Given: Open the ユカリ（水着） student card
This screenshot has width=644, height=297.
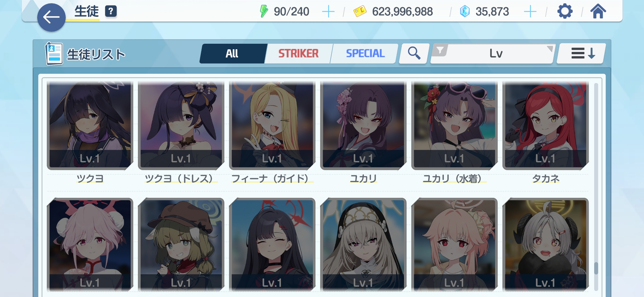Looking at the screenshot, I should click(x=454, y=125).
